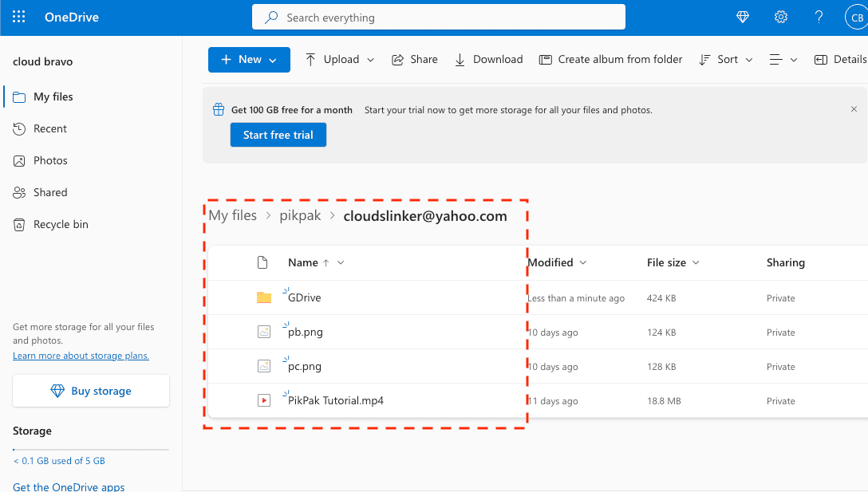Screen dimensions: 868x492
Task: Click the GDrive folder icon
Action: point(264,297)
